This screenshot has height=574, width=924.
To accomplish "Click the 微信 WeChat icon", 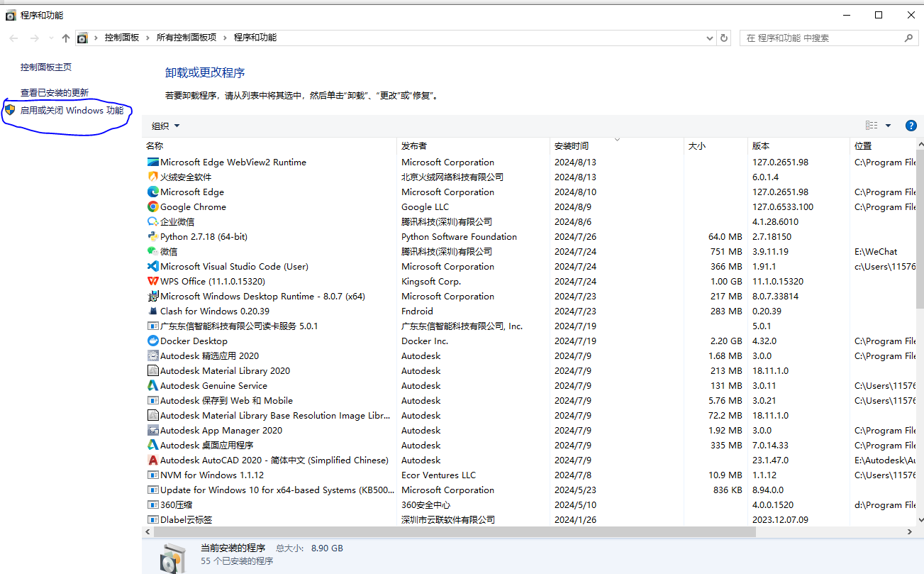I will pos(153,251).
